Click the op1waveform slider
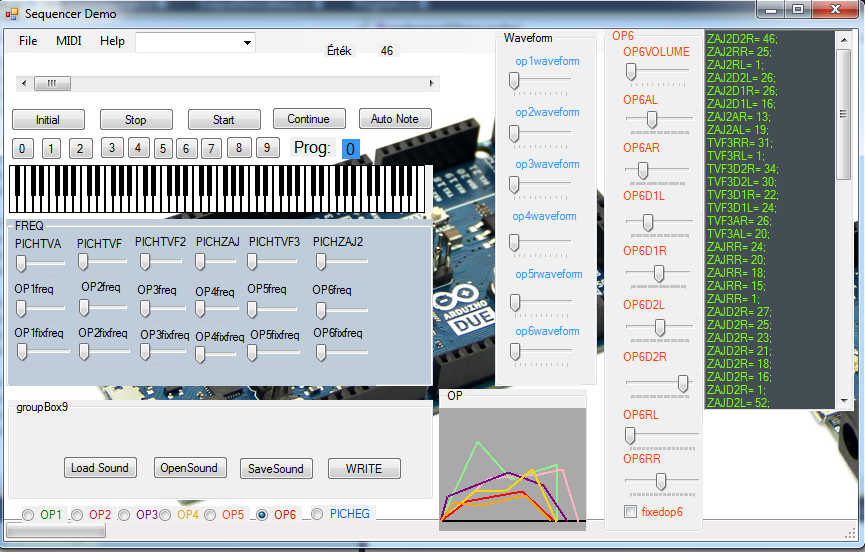 point(514,82)
